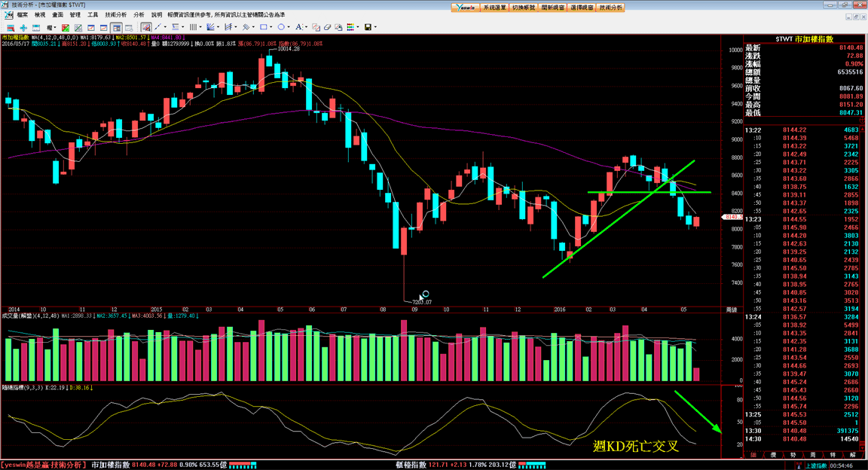Open the 檔案 menu

click(22, 15)
